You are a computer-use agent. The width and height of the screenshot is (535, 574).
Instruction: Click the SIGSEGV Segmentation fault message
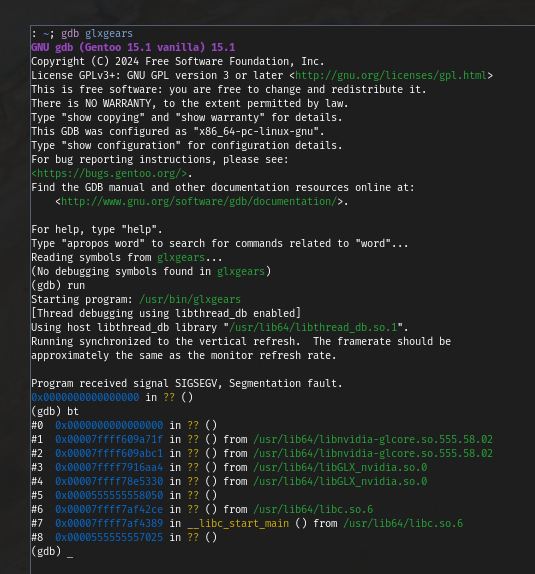(x=187, y=383)
